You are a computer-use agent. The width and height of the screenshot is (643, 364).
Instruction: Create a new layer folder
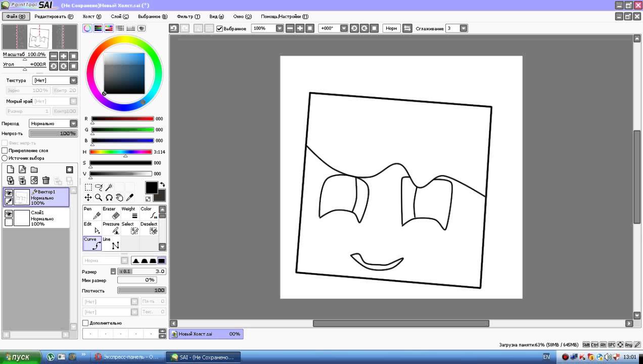click(x=34, y=170)
